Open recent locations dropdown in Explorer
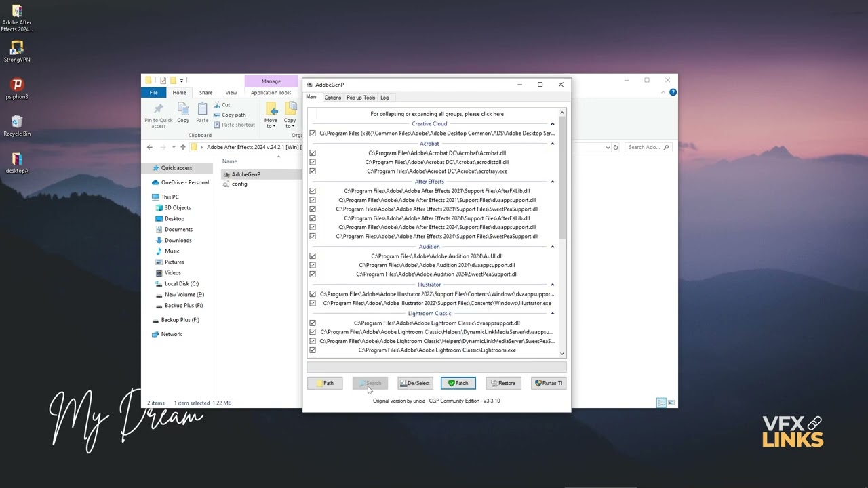This screenshot has height=488, width=868. (x=174, y=147)
